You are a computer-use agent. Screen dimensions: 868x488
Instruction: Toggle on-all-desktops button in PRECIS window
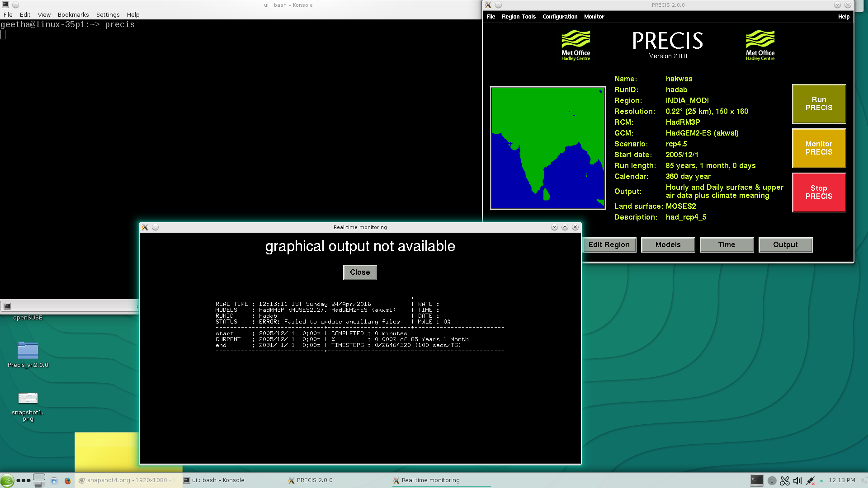498,5
